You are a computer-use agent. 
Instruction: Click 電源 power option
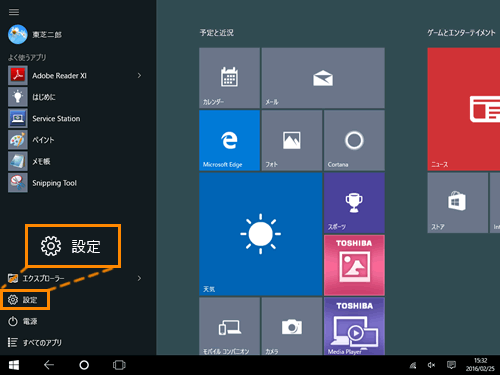click(x=23, y=321)
